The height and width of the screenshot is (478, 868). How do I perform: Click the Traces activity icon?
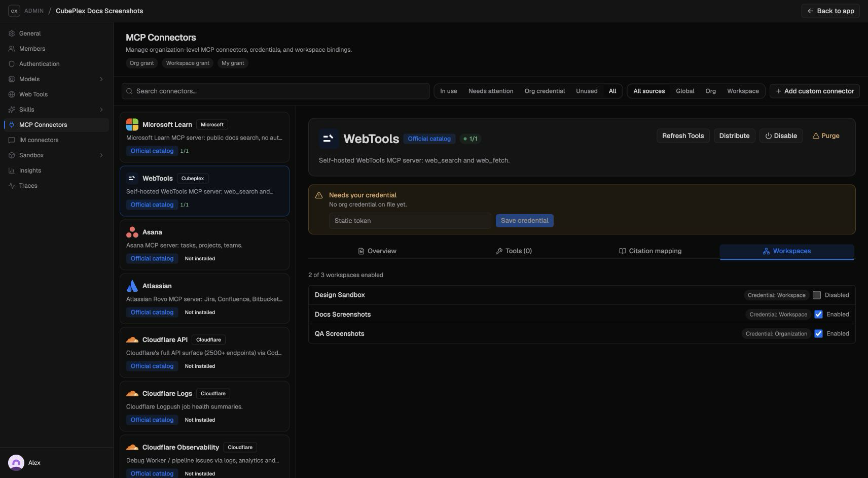tap(12, 186)
